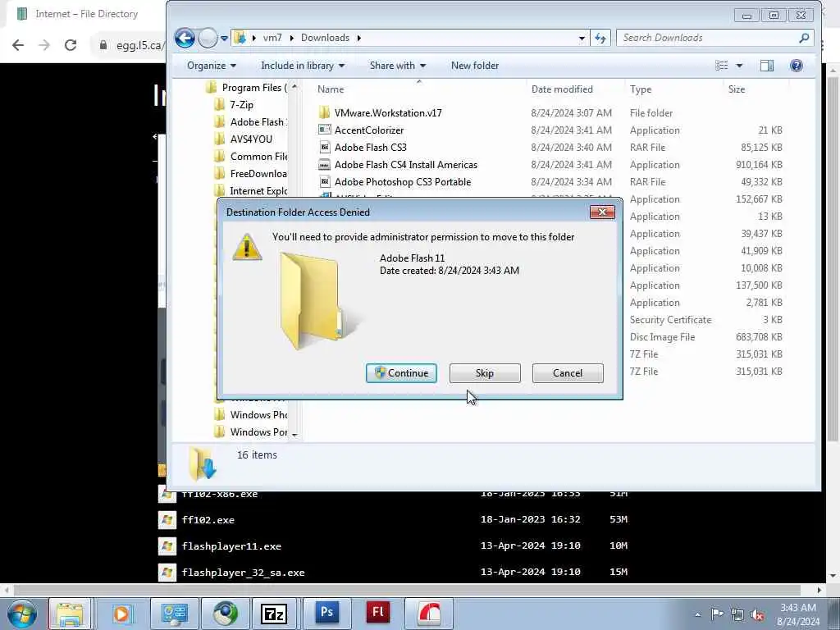The width and height of the screenshot is (840, 630).
Task: Click the Skip button
Action: tap(484, 373)
